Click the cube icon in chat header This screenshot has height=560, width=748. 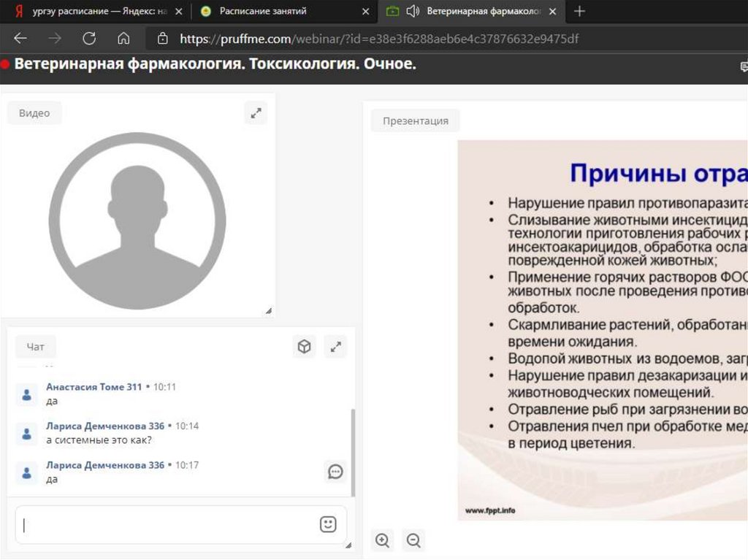304,347
